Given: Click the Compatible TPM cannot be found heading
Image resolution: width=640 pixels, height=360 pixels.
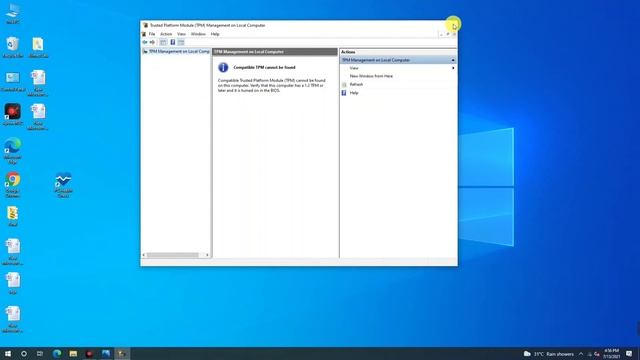Looking at the screenshot, I should (264, 67).
